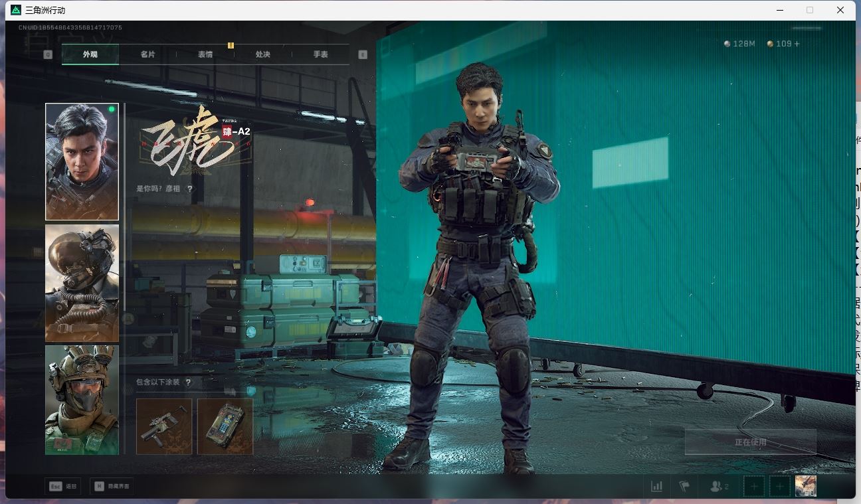Go to the 手表 tab
The image size is (861, 504).
321,54
